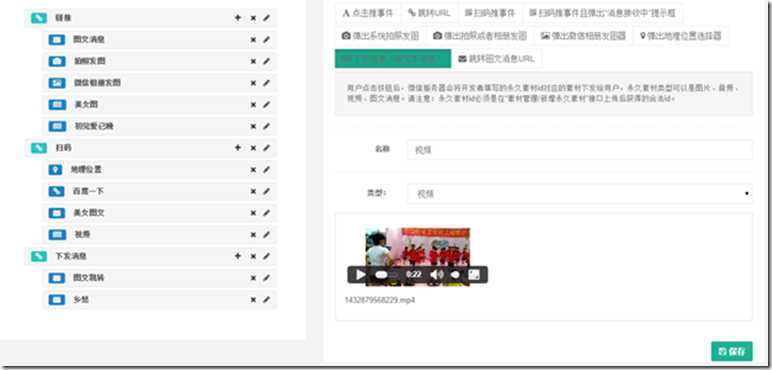The width and height of the screenshot is (772, 370).
Task: Edit the 下发消息 top-level menu
Action: pos(266,256)
